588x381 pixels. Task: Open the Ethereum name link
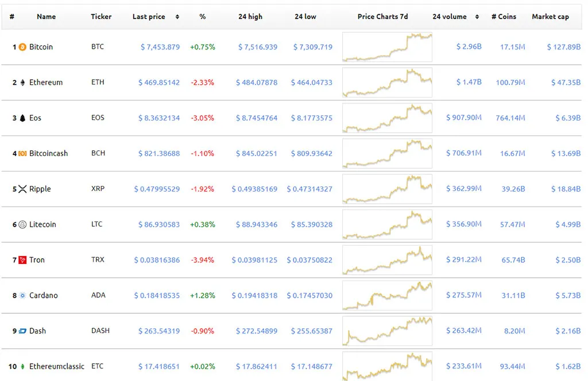[x=46, y=83]
